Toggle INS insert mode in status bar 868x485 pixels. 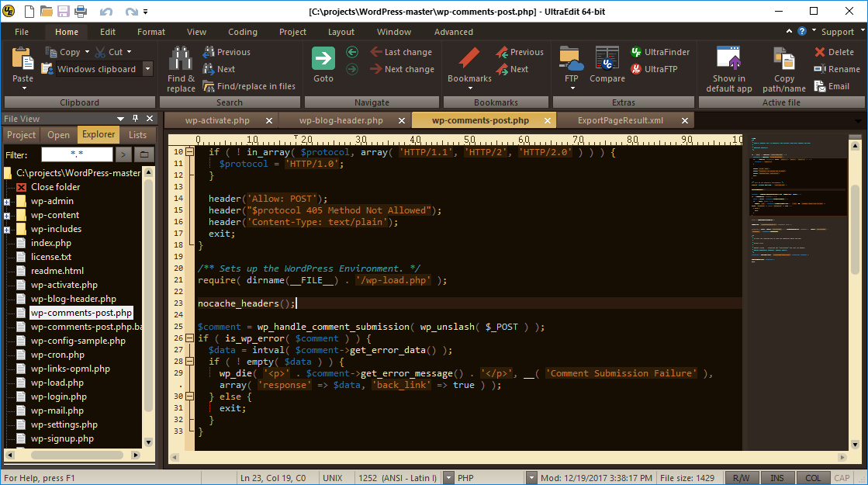(778, 478)
